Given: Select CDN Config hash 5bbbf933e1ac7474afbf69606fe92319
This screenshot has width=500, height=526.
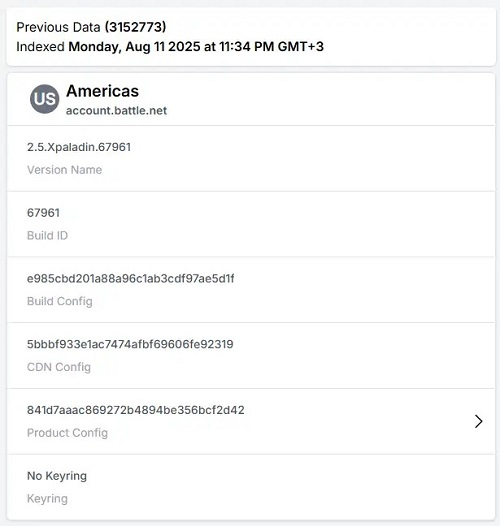Looking at the screenshot, I should [130, 344].
